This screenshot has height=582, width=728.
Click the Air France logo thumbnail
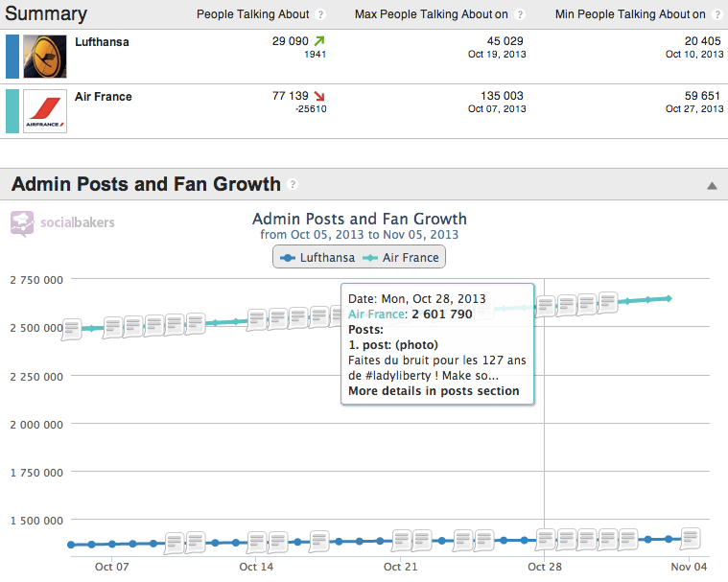pyautogui.click(x=45, y=111)
